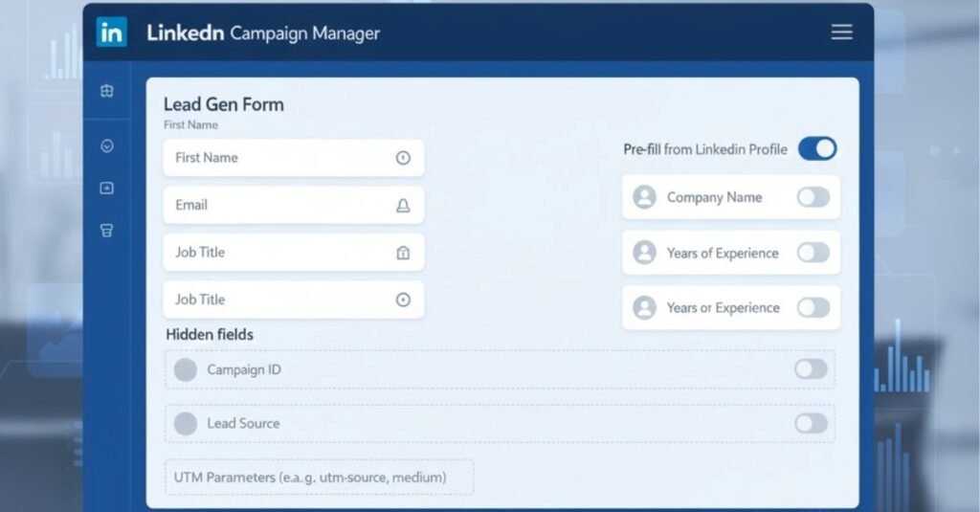Viewport: 980px width, 512px height.
Task: Click the grid icon in the left sidebar
Action: pyautogui.click(x=107, y=91)
